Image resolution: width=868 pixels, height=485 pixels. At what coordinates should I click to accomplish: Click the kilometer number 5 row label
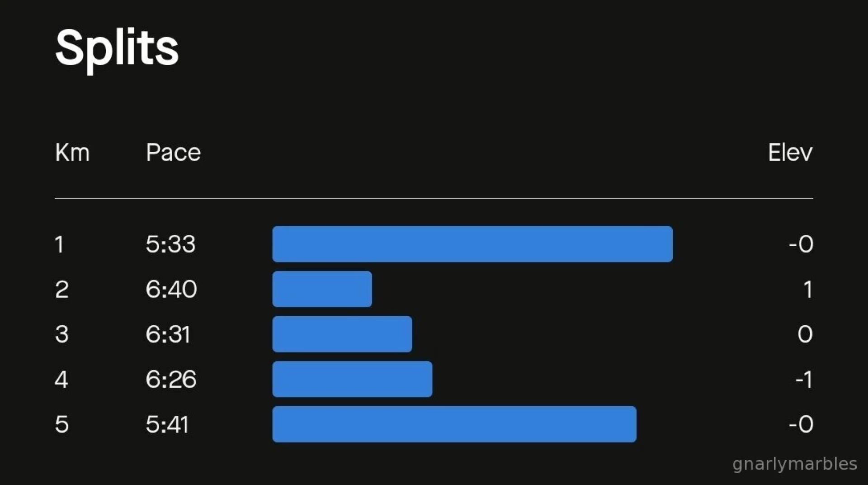(x=62, y=424)
